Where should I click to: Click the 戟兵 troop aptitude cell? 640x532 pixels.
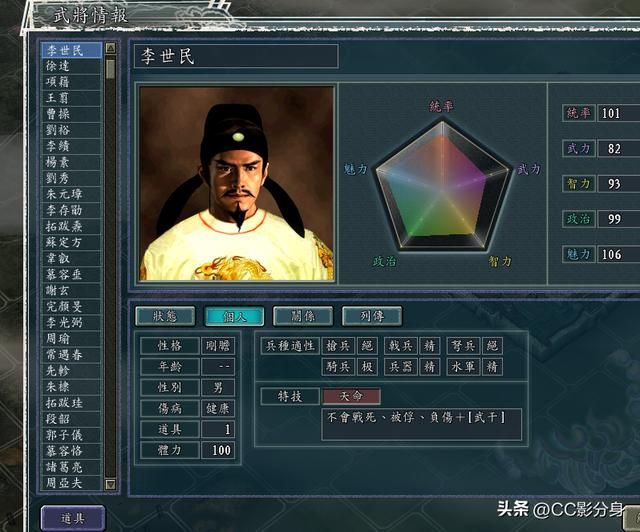point(400,346)
